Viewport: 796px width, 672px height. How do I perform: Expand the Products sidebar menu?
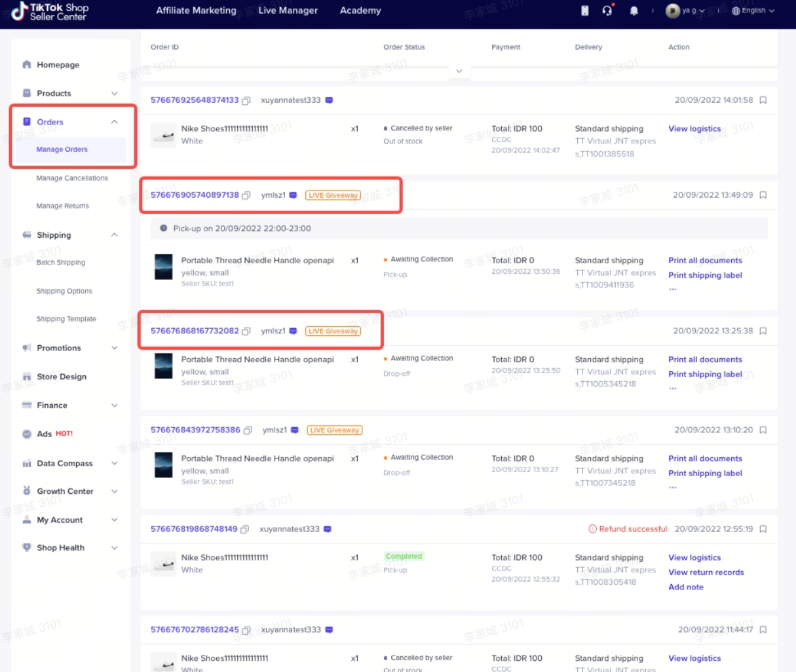click(x=115, y=94)
